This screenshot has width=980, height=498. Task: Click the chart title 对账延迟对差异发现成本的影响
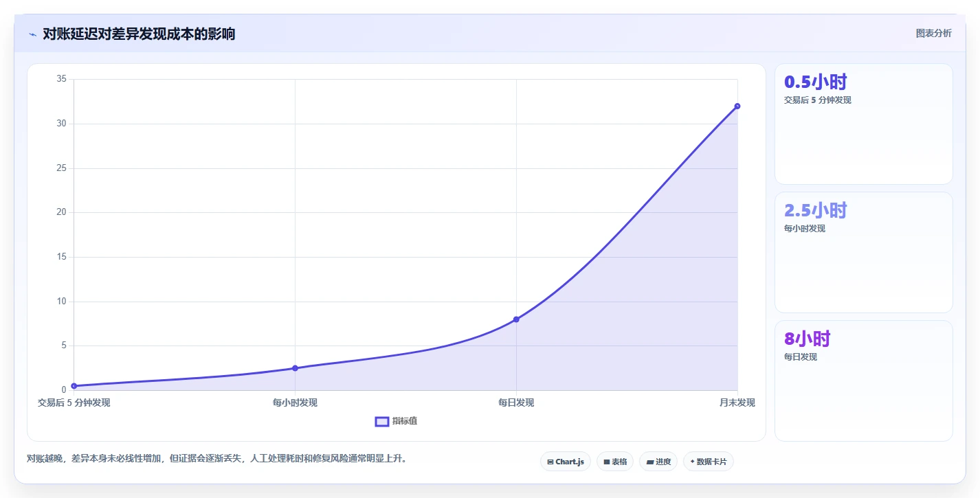[x=139, y=34]
